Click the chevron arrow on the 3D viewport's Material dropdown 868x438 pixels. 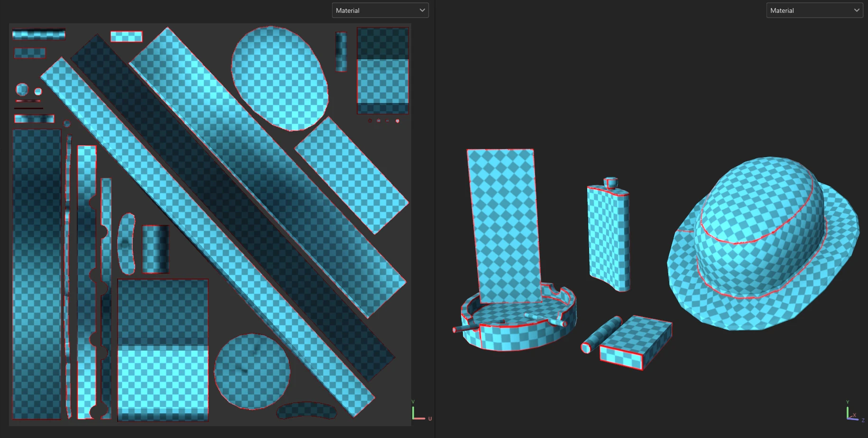pyautogui.click(x=857, y=10)
